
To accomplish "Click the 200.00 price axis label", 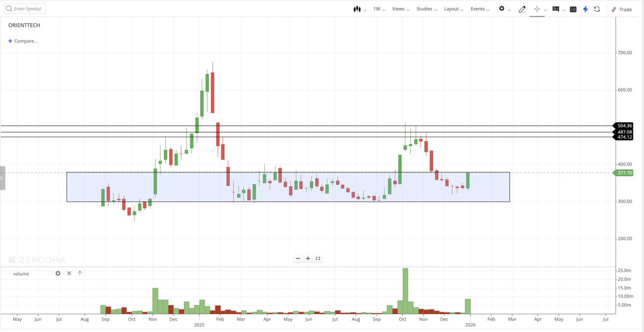I will [625, 239].
